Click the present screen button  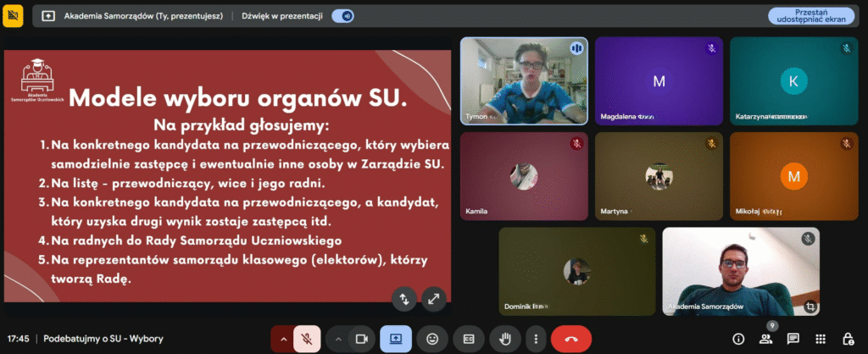point(396,339)
